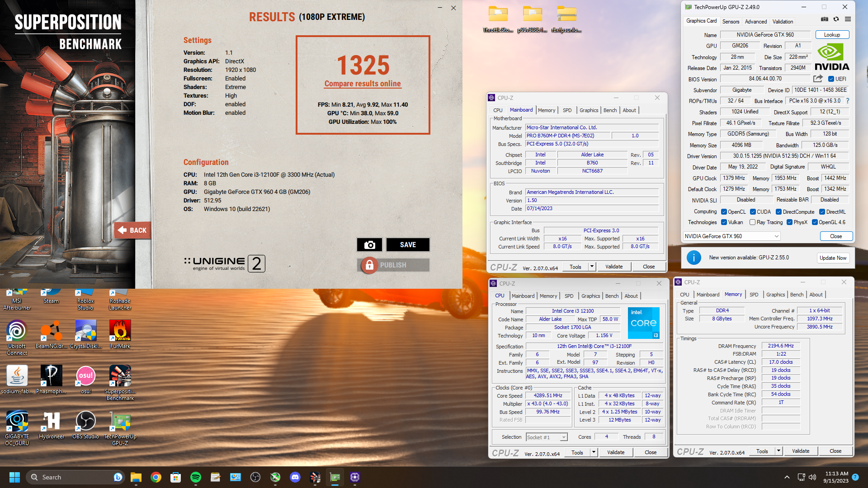
Task: Toggle the UEFI checkbox in GPU-Z
Action: click(831, 79)
